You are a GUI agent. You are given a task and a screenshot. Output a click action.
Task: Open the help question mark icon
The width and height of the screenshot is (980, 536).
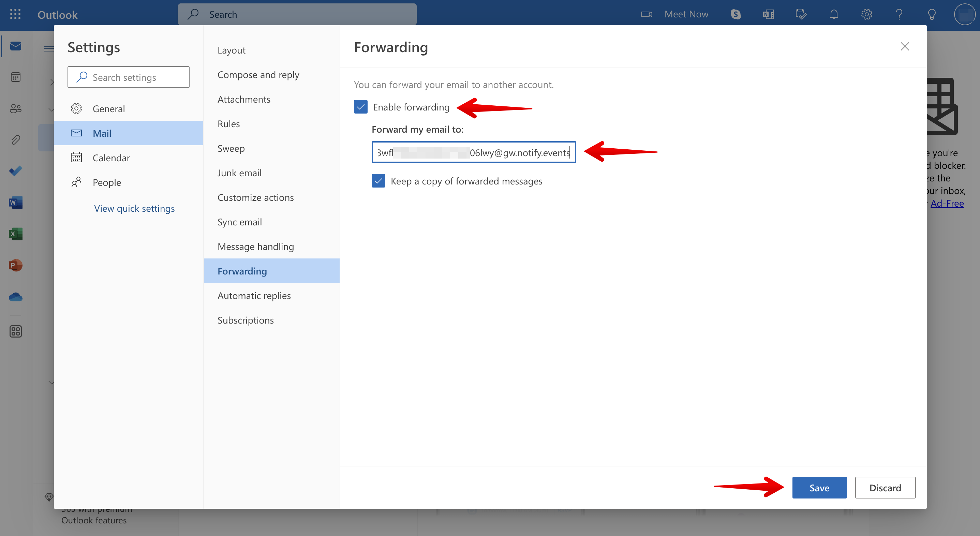pyautogui.click(x=899, y=14)
